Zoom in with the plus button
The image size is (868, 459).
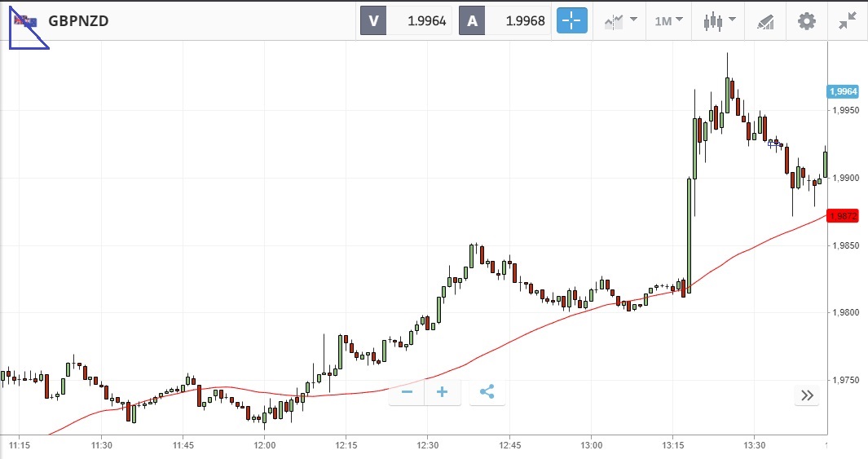443,392
